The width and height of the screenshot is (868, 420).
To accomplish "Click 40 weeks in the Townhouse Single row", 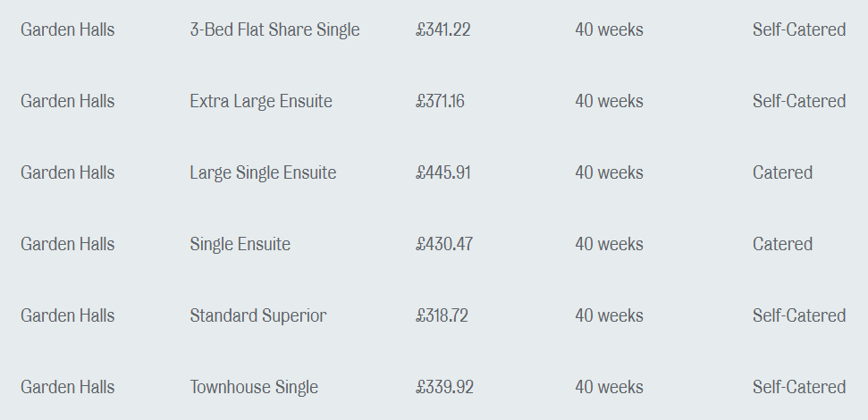I will [609, 387].
